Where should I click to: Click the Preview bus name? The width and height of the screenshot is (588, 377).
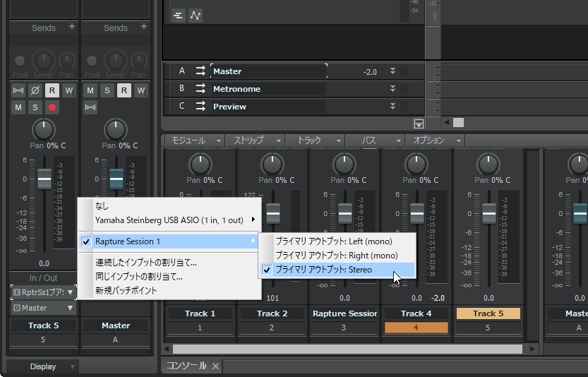pyautogui.click(x=229, y=107)
